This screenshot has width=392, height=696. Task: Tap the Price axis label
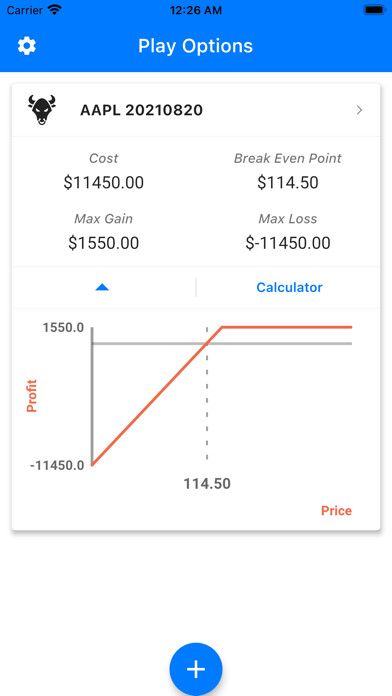click(337, 510)
